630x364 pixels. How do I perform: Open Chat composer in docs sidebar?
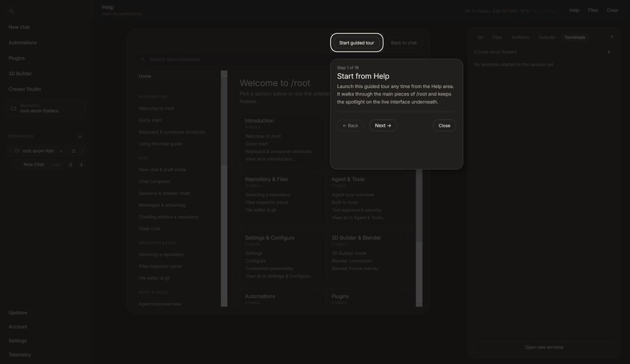tap(154, 181)
